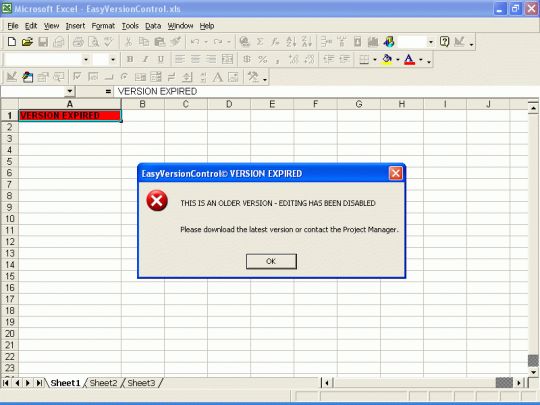Screen dimensions: 540x405
Task: Open the Name Box dropdown arrow
Action: coord(70,91)
